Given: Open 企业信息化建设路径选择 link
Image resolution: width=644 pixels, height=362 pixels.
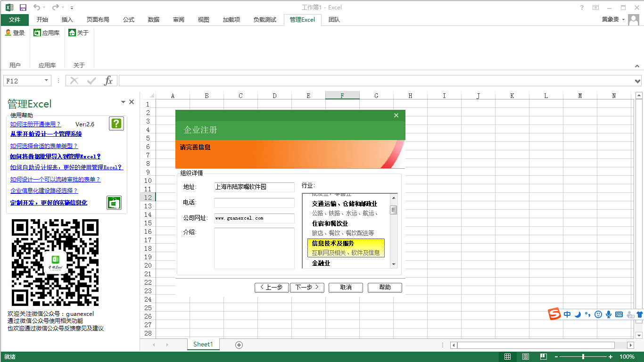Looking at the screenshot, I should pyautogui.click(x=44, y=191).
